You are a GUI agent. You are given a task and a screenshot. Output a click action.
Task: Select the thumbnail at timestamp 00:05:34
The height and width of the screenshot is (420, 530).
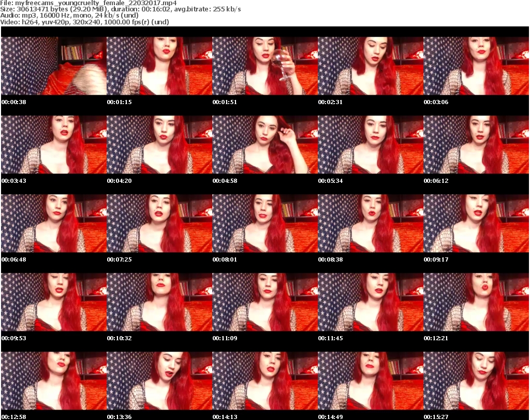pyautogui.click(x=371, y=144)
